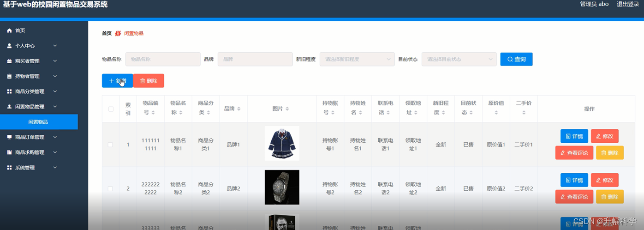Click the sort arrows on 物品名称 column
Viewport: 644px width, 230px height.
pos(181,113)
